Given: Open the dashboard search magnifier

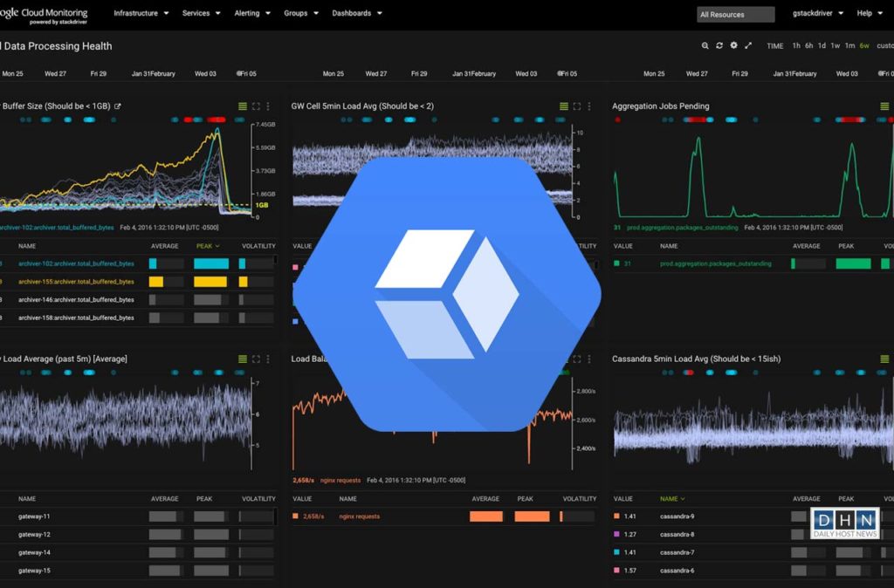Looking at the screenshot, I should pos(705,45).
